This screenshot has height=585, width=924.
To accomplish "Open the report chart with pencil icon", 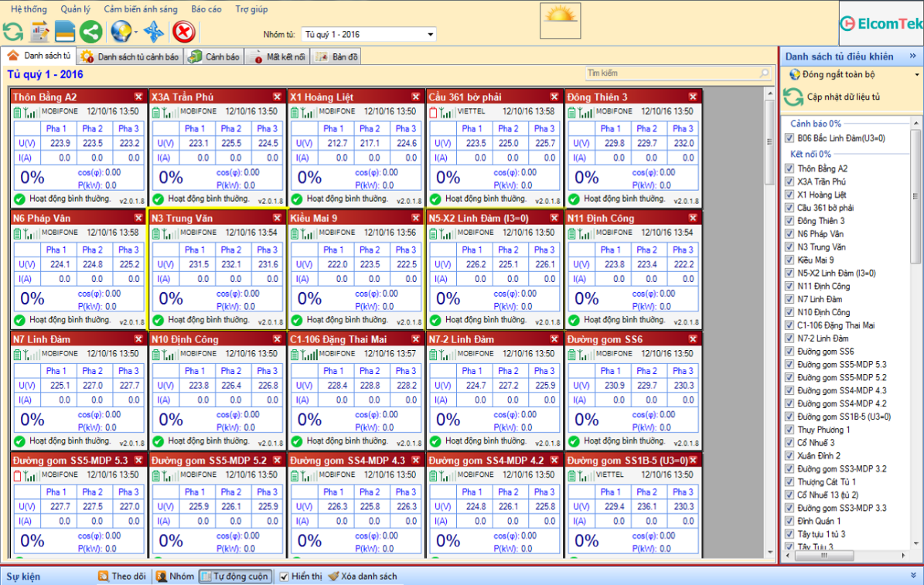I will [39, 32].
